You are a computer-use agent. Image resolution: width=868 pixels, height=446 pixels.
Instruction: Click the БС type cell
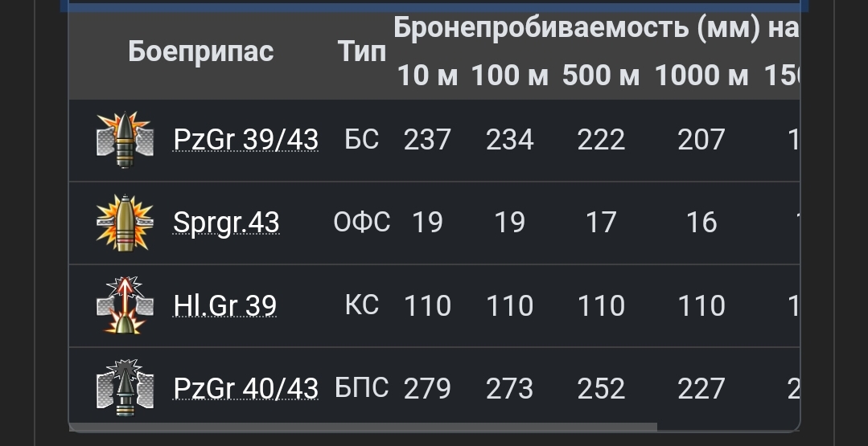click(361, 140)
